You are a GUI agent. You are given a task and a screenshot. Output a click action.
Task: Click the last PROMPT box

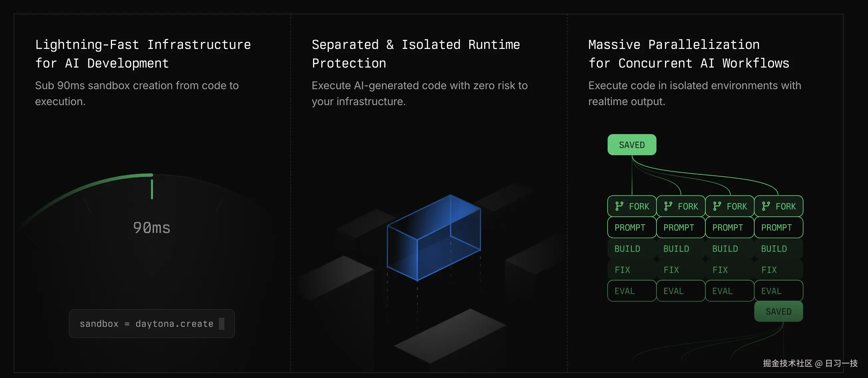pyautogui.click(x=778, y=227)
